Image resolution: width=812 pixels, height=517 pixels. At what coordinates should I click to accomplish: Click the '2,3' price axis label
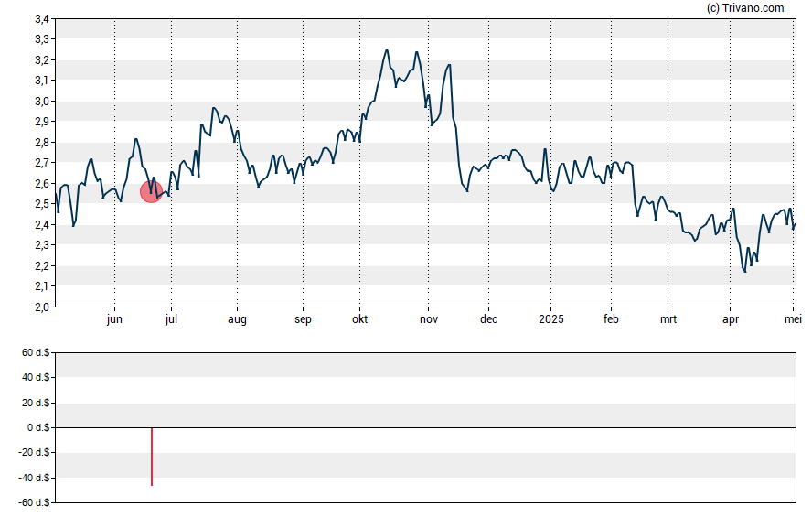tap(42, 245)
